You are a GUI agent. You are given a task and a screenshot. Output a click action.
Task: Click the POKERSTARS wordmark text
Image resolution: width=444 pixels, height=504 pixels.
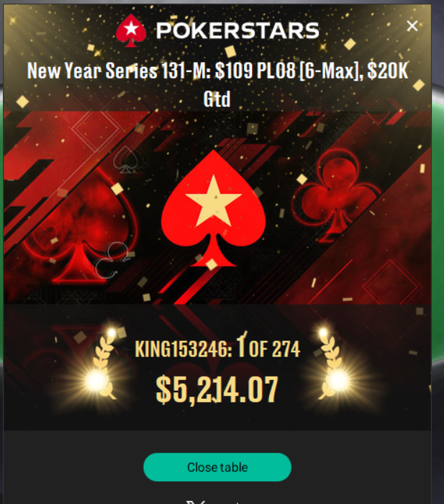[237, 31]
